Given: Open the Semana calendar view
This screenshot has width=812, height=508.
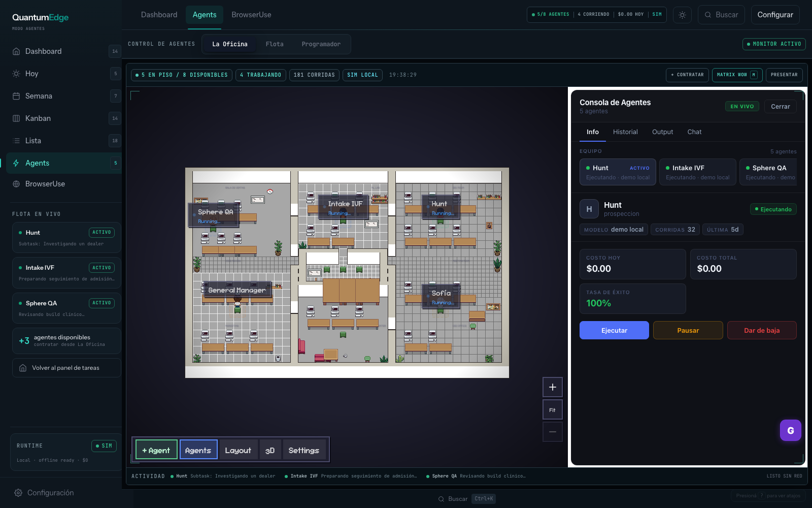Looking at the screenshot, I should pyautogui.click(x=64, y=96).
